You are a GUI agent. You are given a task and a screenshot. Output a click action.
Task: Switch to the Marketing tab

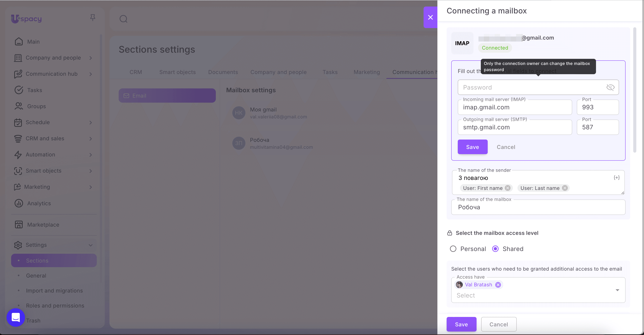coord(367,72)
